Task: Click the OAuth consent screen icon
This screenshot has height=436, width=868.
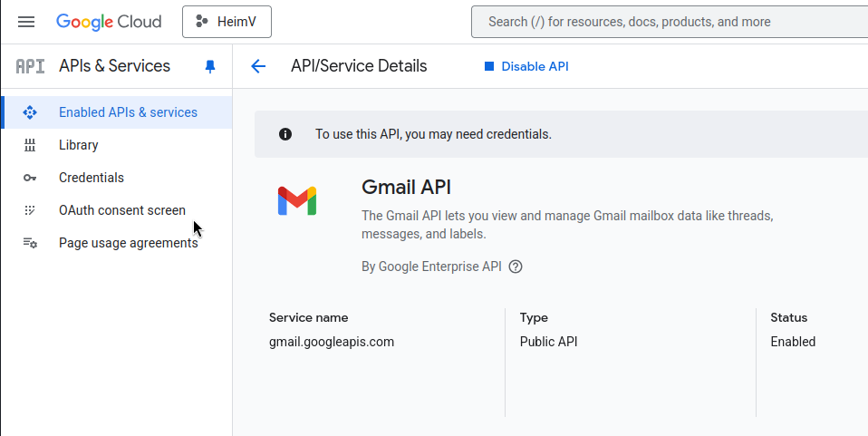Action: point(30,210)
